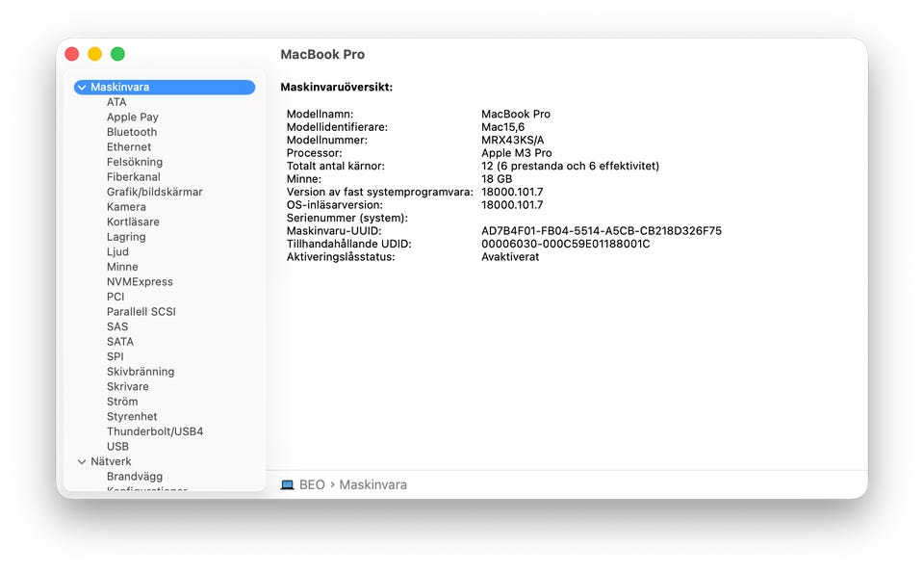Image resolution: width=924 pixels, height=573 pixels.
Task: Click the laptop icon beside BEO
Action: (x=287, y=484)
